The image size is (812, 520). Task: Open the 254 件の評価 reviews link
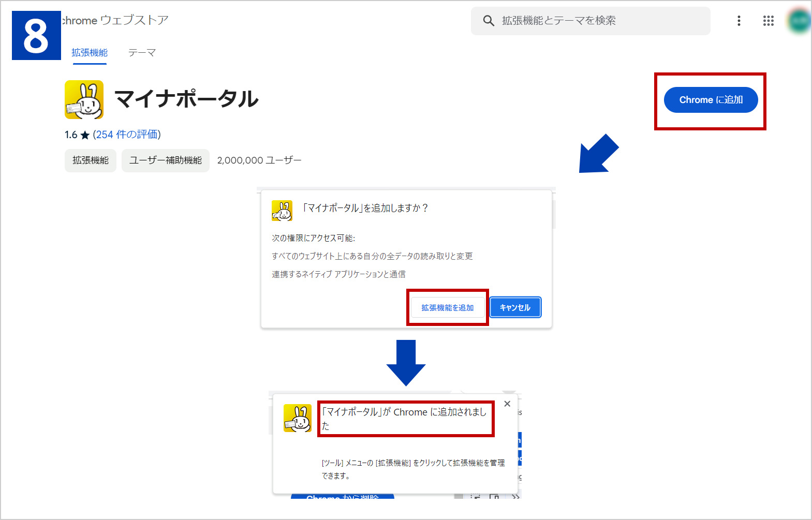point(127,135)
